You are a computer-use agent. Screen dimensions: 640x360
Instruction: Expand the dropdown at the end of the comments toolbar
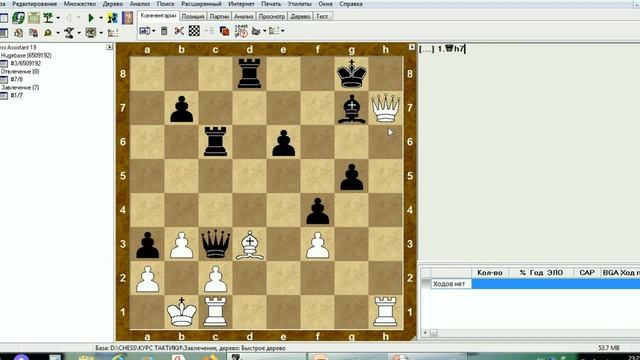click(x=282, y=31)
